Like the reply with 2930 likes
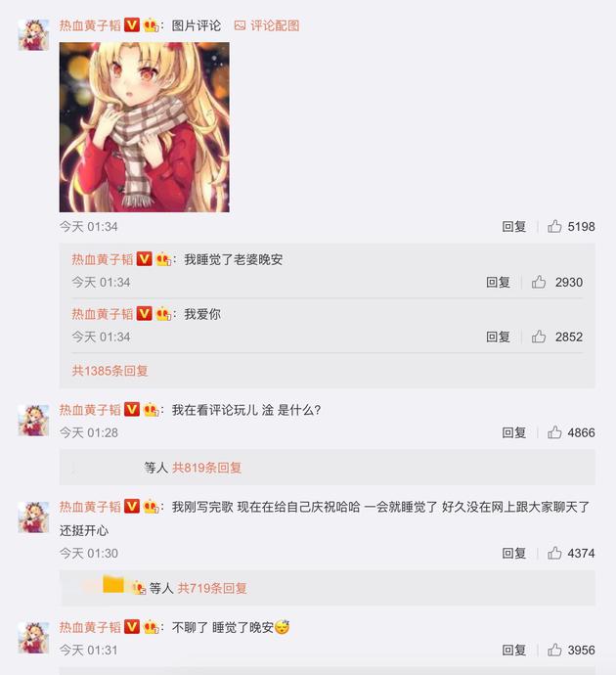Viewport: 616px width, 675px height. (x=539, y=282)
